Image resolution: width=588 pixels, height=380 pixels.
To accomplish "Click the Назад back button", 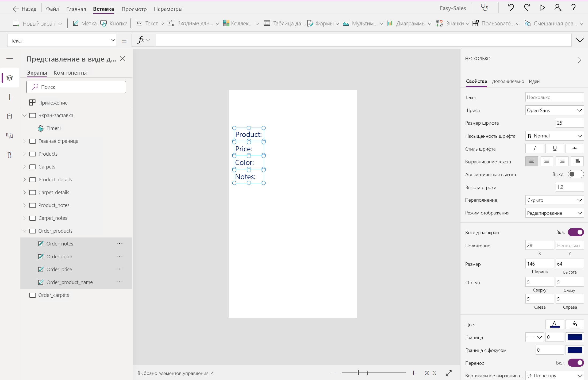I will pos(25,9).
